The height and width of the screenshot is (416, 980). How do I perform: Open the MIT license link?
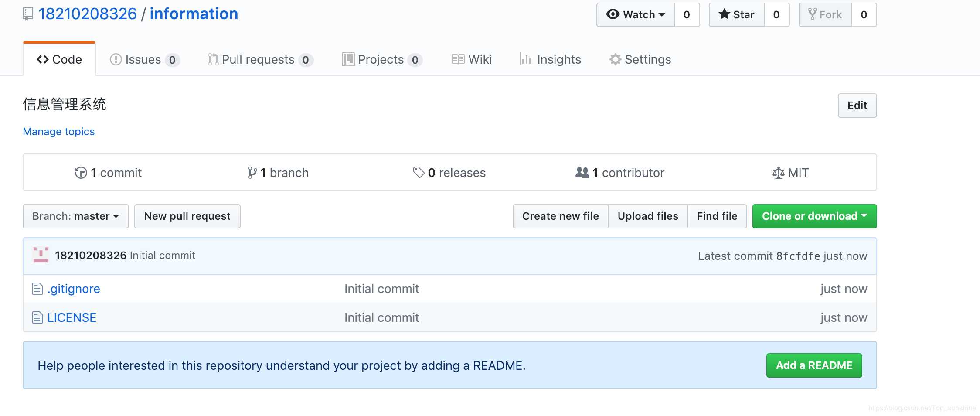click(x=790, y=173)
